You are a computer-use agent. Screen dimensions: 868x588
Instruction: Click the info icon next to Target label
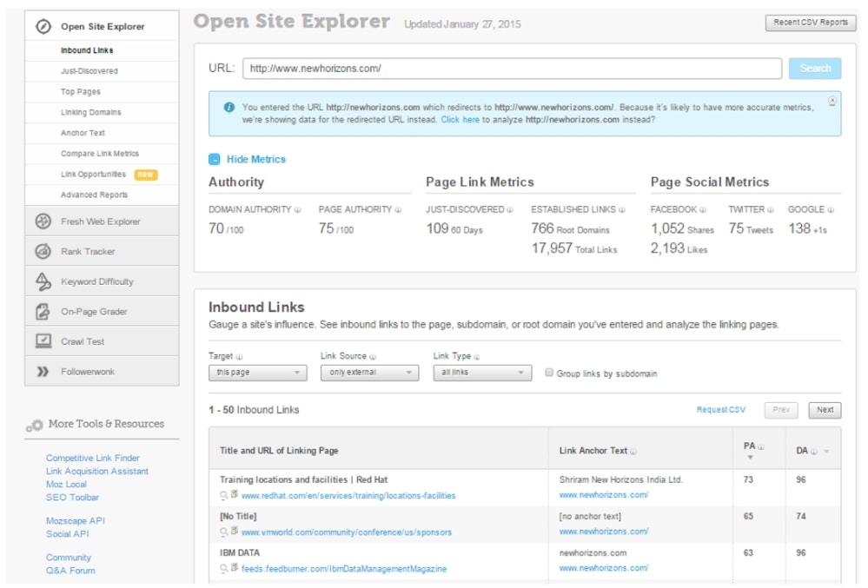[240, 357]
